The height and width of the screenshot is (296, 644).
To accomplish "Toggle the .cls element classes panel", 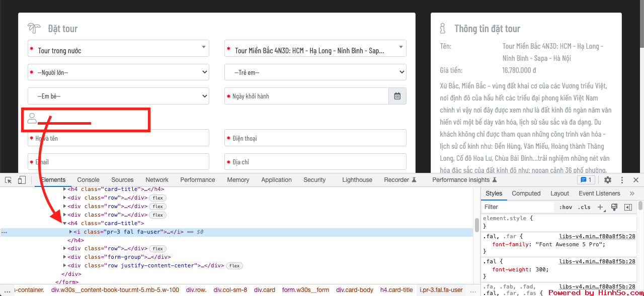I will (584, 207).
